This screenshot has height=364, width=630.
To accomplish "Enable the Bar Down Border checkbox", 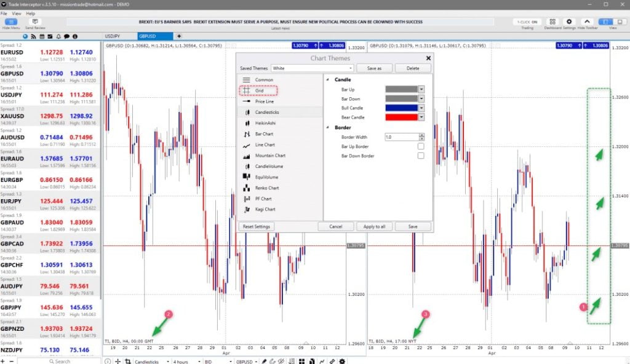I will pyautogui.click(x=421, y=156).
